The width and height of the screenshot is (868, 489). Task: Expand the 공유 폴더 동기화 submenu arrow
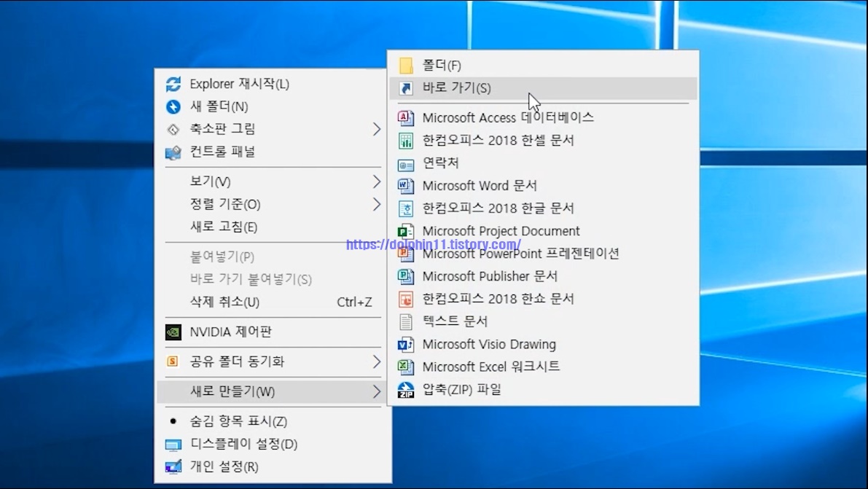tap(377, 361)
